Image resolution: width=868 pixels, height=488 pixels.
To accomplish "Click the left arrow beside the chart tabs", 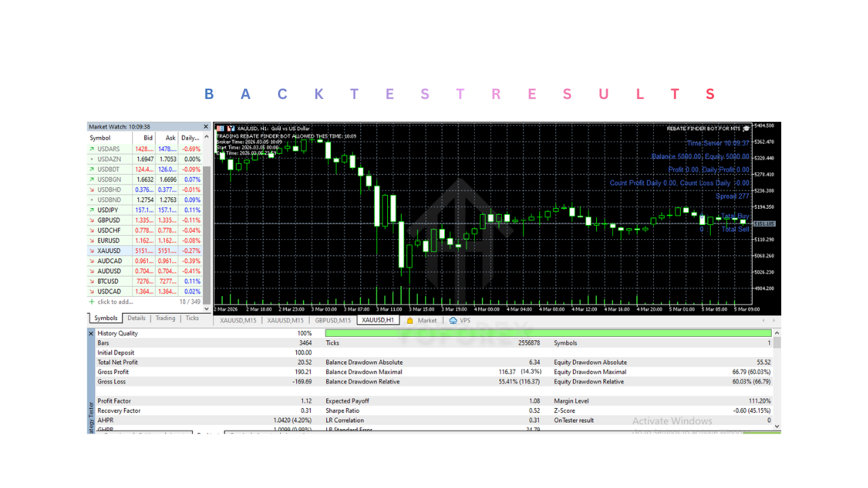I will (x=763, y=320).
